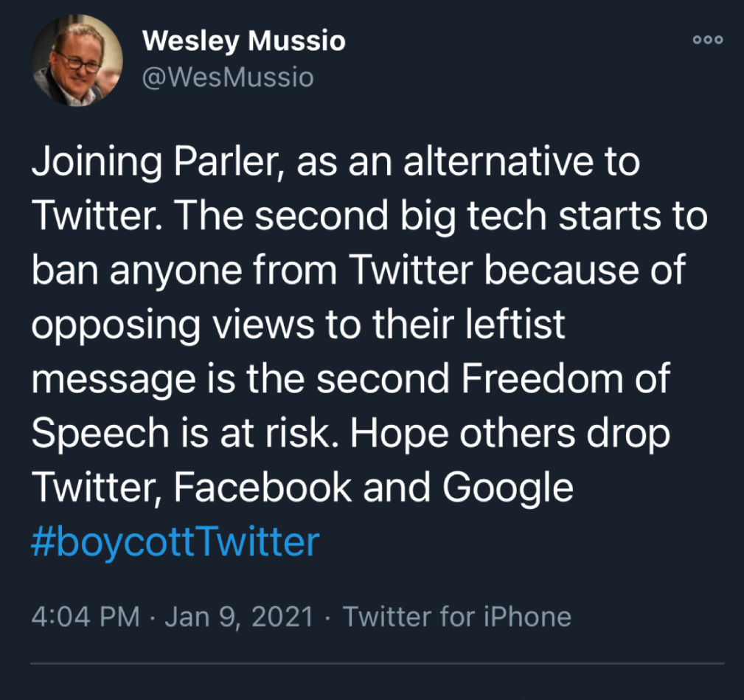Click the word leftist in the tweet
The image size is (744, 700).
[515, 324]
